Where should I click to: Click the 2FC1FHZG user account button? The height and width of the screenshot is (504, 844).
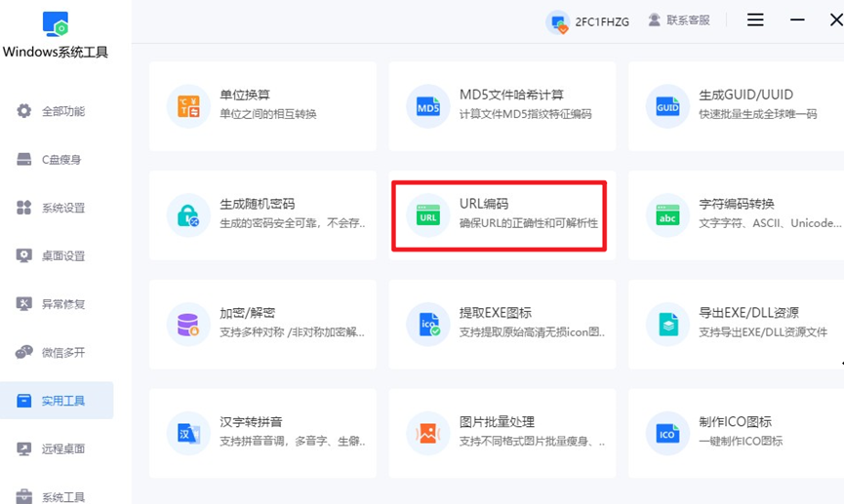(587, 21)
